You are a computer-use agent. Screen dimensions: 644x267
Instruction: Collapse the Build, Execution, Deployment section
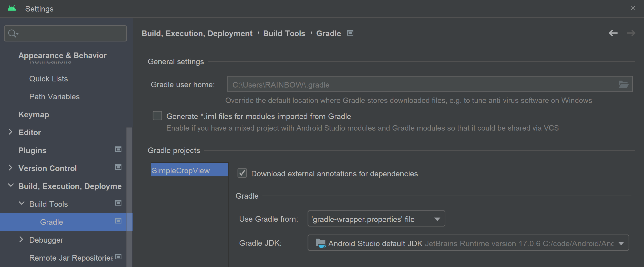(11, 185)
